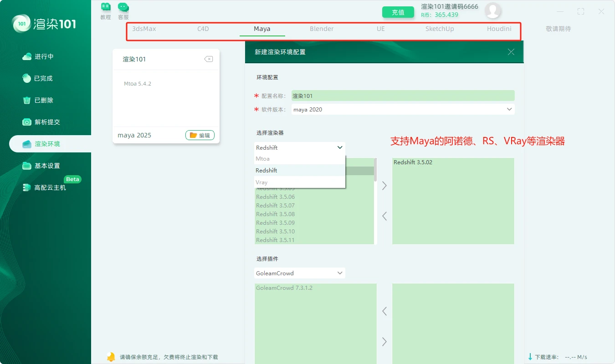The image size is (615, 364).
Task: Switch to the C4D tab
Action: coord(203,29)
